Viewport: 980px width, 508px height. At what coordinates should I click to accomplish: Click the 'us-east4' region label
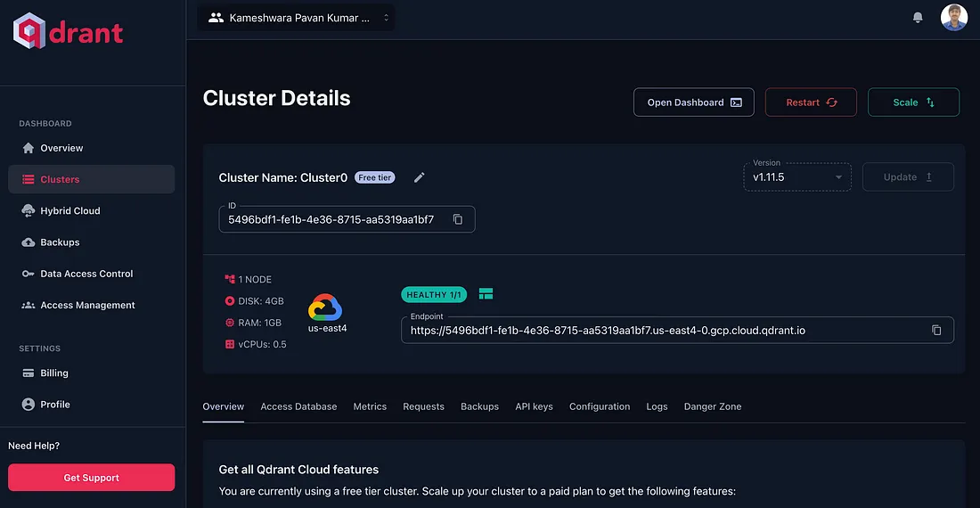[328, 328]
